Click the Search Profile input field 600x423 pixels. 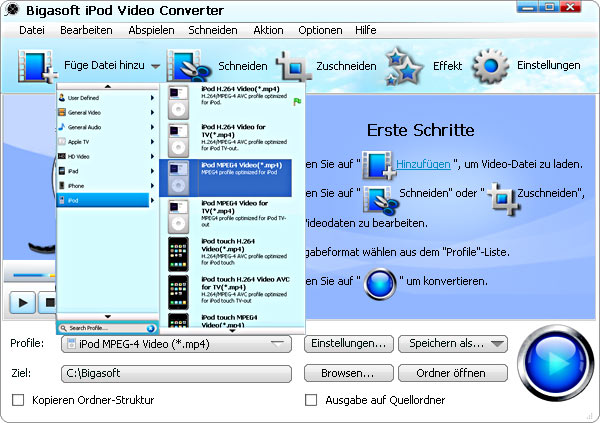pyautogui.click(x=107, y=328)
